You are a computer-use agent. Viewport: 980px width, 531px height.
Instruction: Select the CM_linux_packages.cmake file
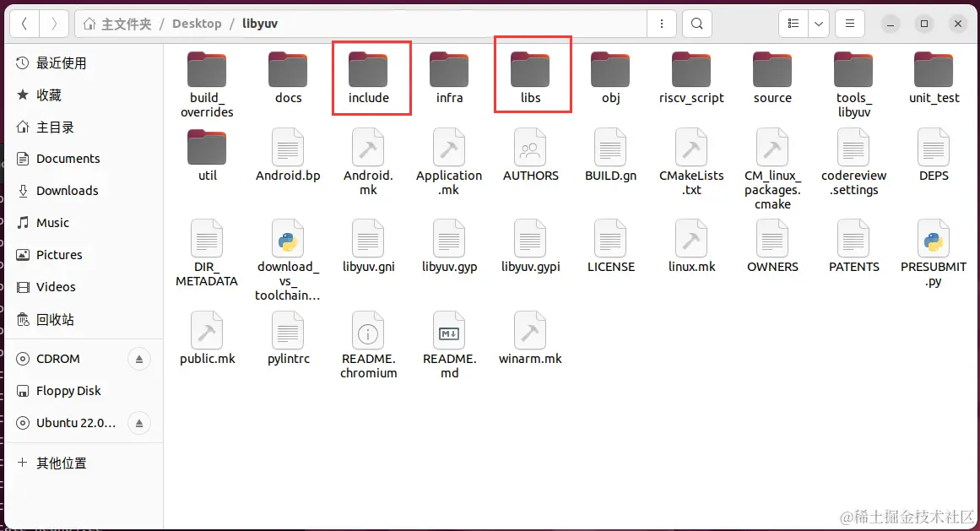(772, 170)
